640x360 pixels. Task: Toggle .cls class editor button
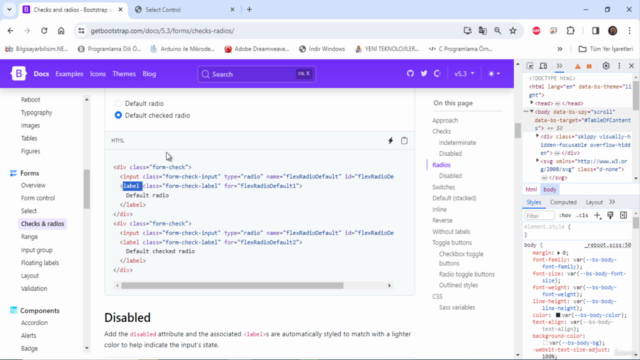click(x=582, y=216)
